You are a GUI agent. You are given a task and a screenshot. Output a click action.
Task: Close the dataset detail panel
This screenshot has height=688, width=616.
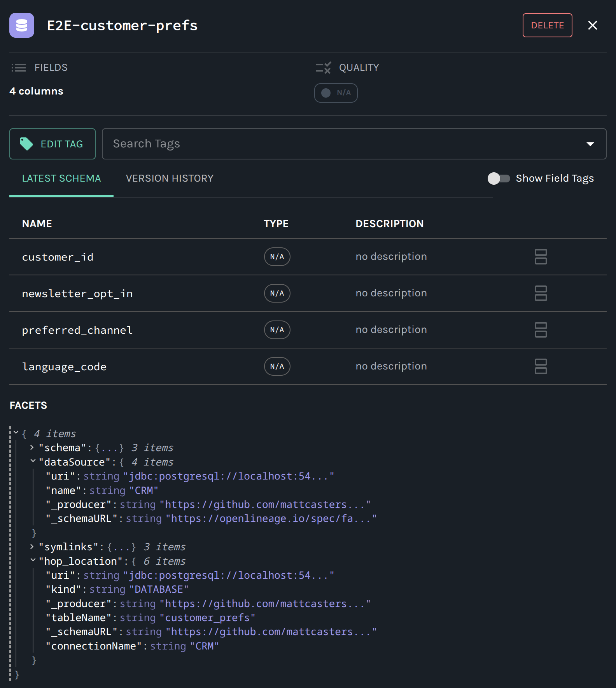[x=592, y=25]
